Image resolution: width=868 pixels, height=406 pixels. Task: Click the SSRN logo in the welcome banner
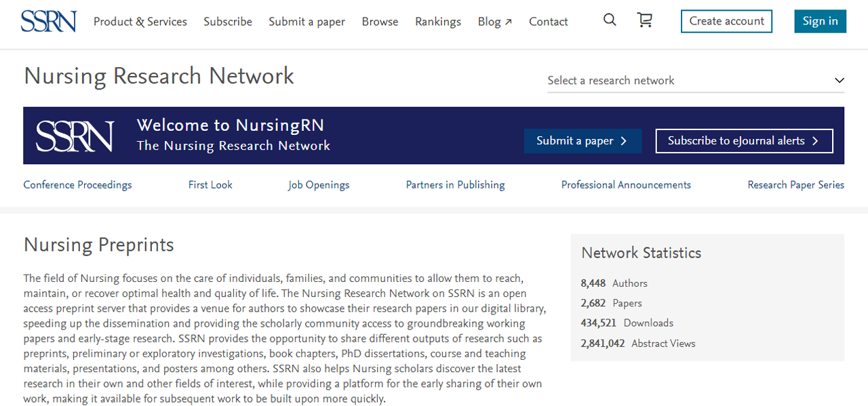pyautogui.click(x=75, y=136)
